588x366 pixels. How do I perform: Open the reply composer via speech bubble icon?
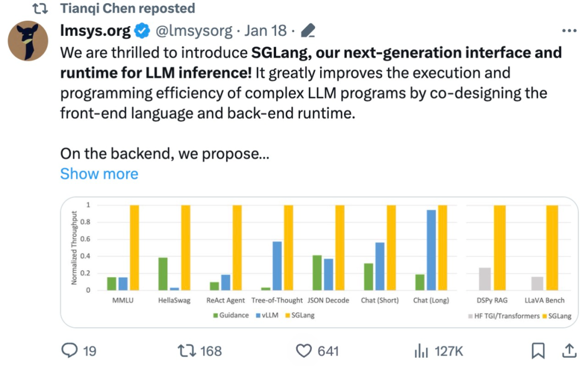69,351
